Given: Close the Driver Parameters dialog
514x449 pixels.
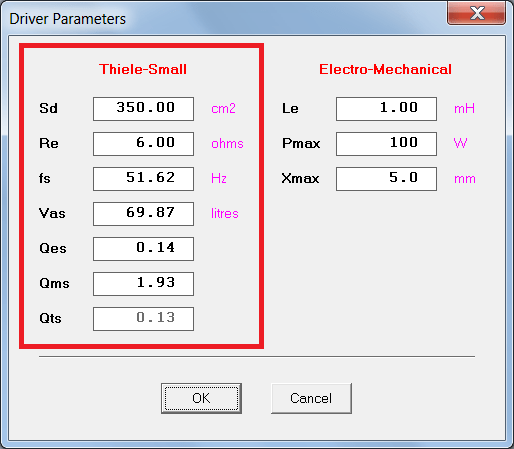Looking at the screenshot, I should [476, 13].
